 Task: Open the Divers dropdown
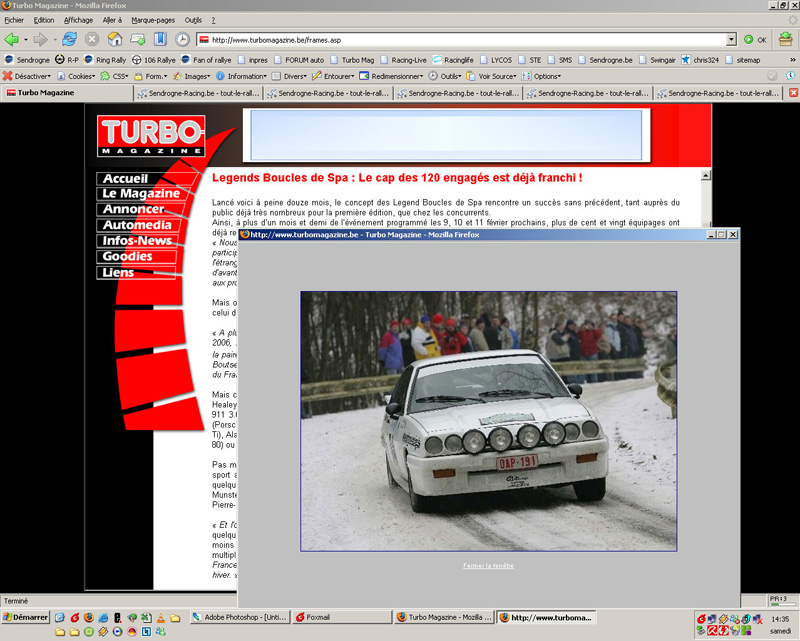(289, 76)
